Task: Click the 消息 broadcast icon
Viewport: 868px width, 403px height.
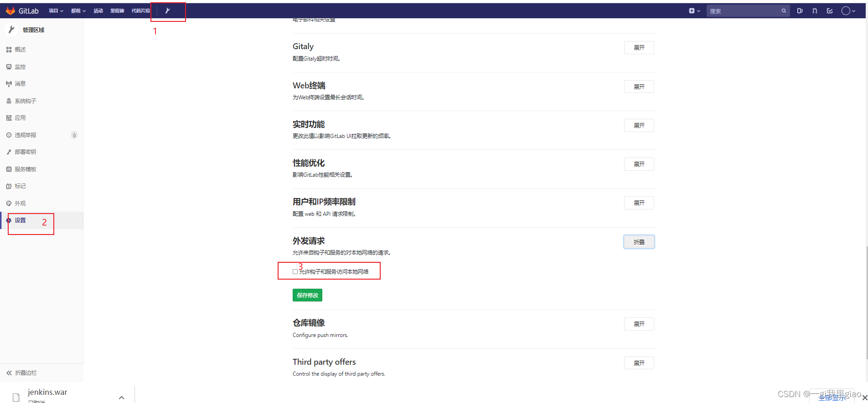Action: click(9, 84)
